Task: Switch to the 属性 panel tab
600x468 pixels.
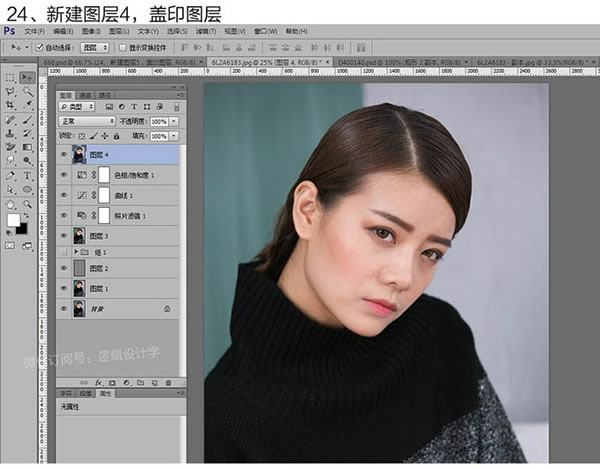Action: tap(105, 393)
